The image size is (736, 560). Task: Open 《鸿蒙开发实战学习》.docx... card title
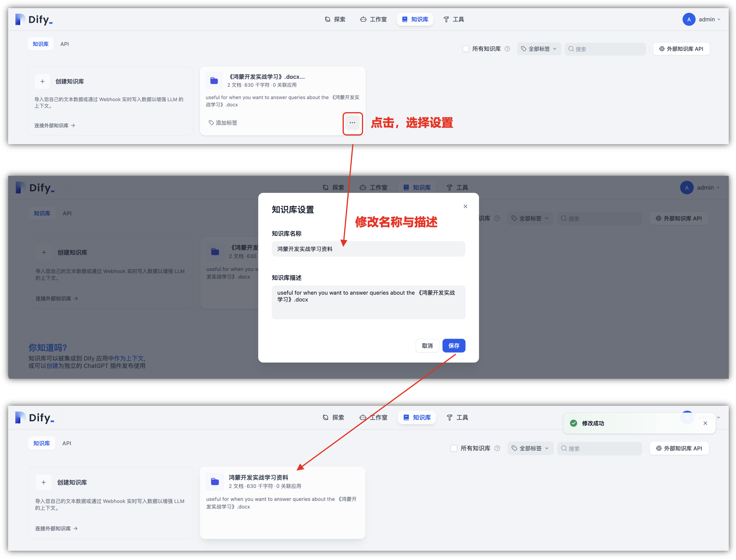coord(266,77)
